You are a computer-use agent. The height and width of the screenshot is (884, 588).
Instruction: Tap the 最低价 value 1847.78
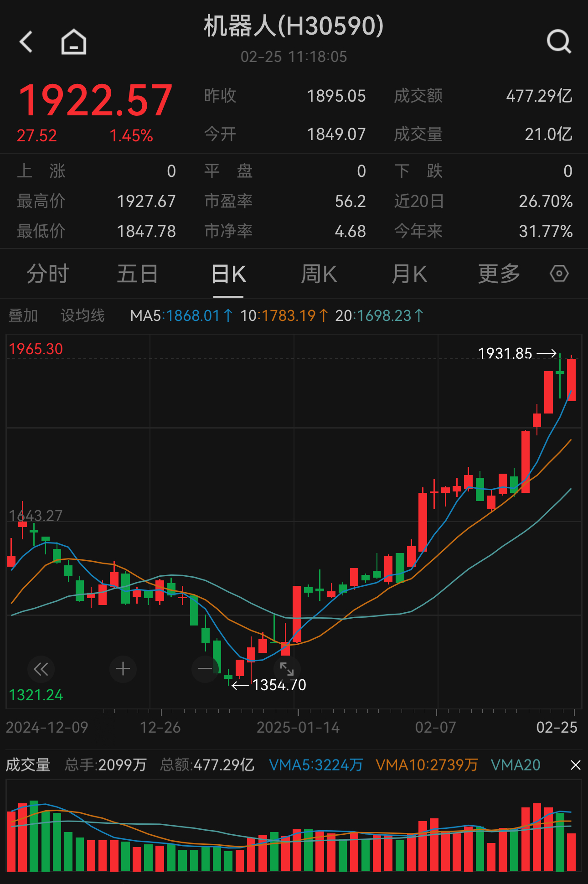click(146, 232)
